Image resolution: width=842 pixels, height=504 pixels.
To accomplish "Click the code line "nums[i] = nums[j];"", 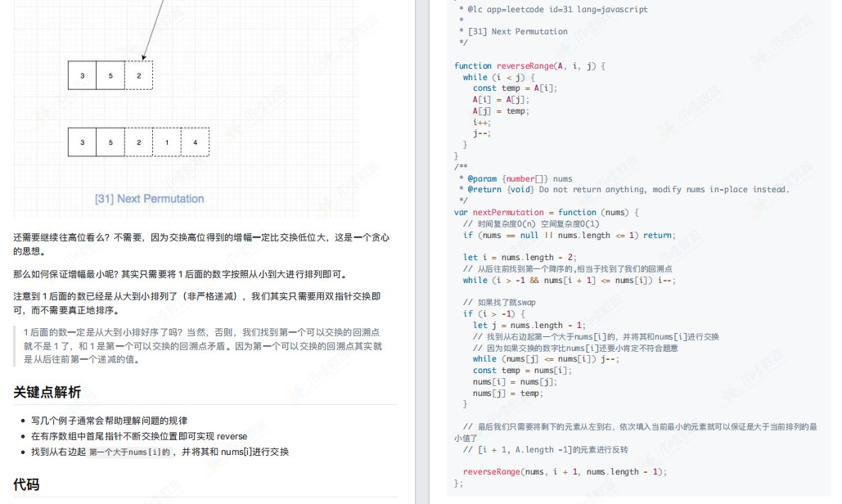I will pos(515,381).
